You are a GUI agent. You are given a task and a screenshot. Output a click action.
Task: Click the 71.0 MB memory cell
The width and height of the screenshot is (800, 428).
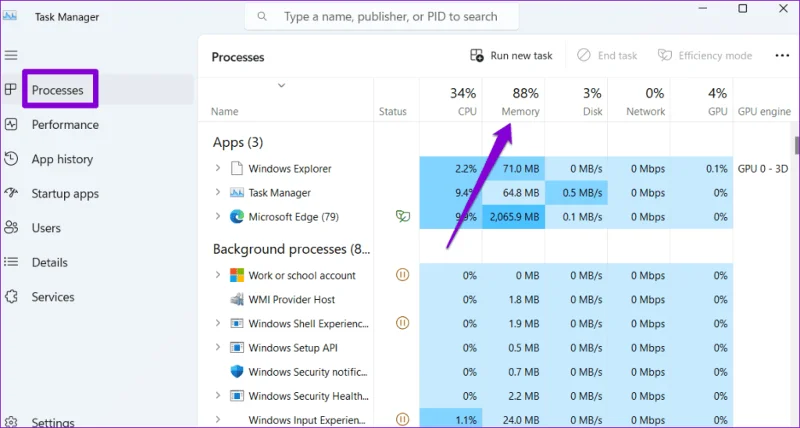[x=514, y=168]
